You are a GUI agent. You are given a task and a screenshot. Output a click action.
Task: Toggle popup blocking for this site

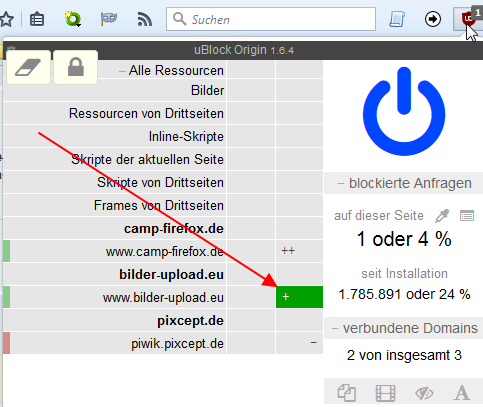click(x=347, y=393)
